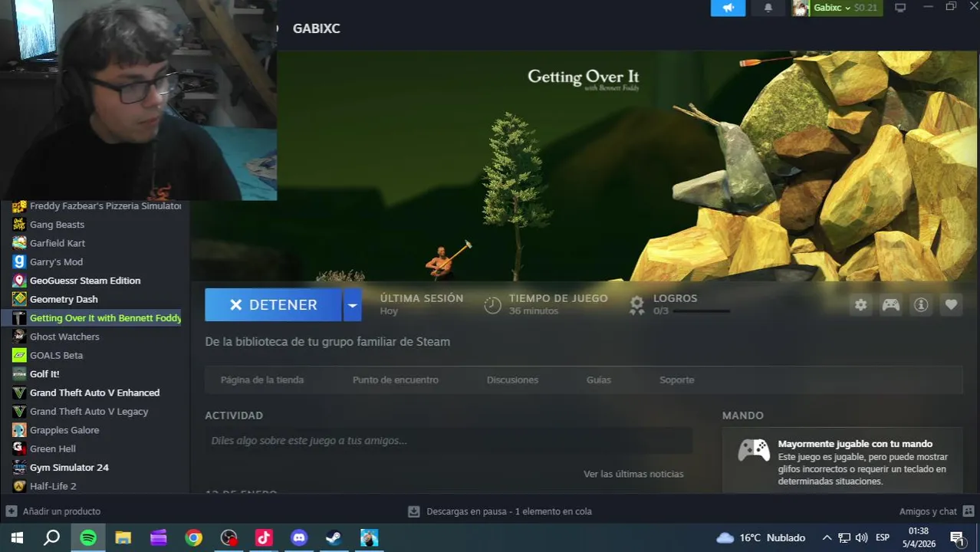Open the 16°C Nublado weather widget
The image size is (980, 552).
coord(761,538)
